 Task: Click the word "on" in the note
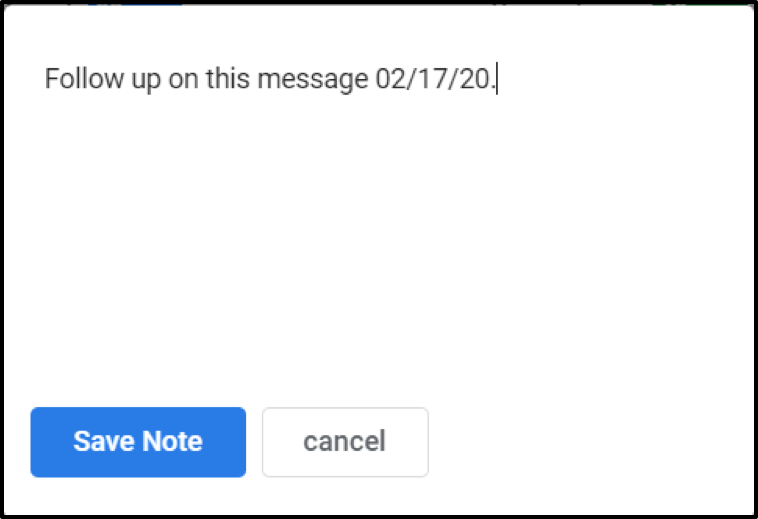pos(182,80)
